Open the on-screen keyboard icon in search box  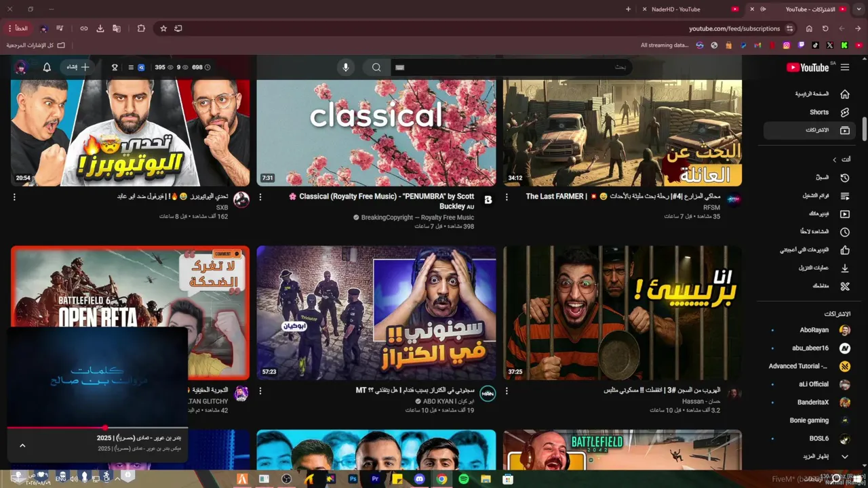(400, 67)
